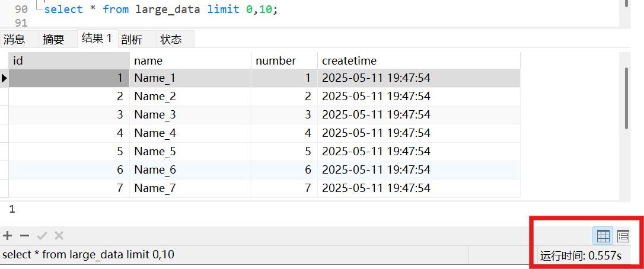Click the minus icon to delete record
This screenshot has height=269, width=644.
pyautogui.click(x=24, y=236)
